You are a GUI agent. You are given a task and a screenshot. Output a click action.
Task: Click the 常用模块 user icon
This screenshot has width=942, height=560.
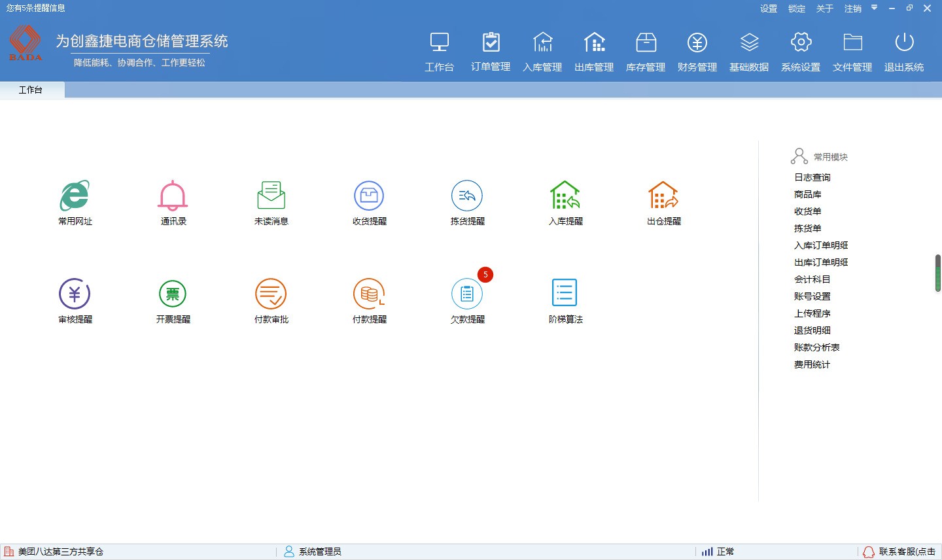[799, 156]
